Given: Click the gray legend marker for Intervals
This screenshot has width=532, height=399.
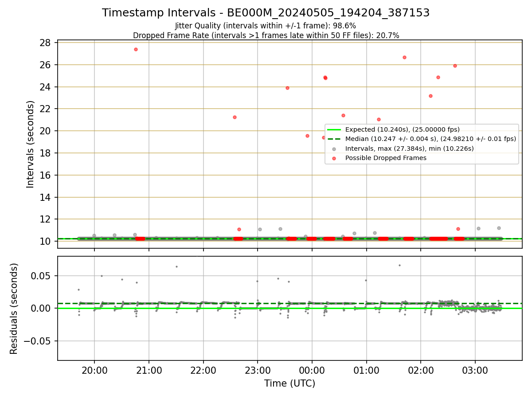Looking at the screenshot, I should click(x=334, y=149).
